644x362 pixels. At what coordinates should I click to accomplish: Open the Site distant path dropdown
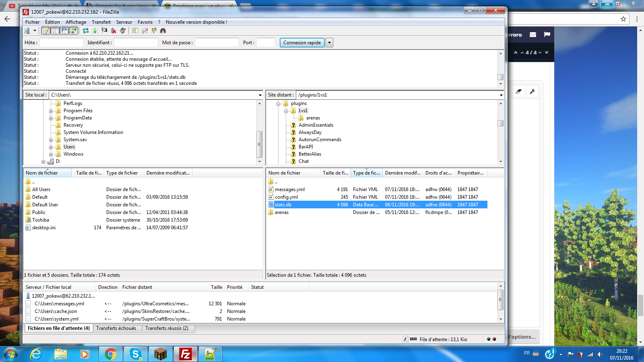click(x=501, y=95)
